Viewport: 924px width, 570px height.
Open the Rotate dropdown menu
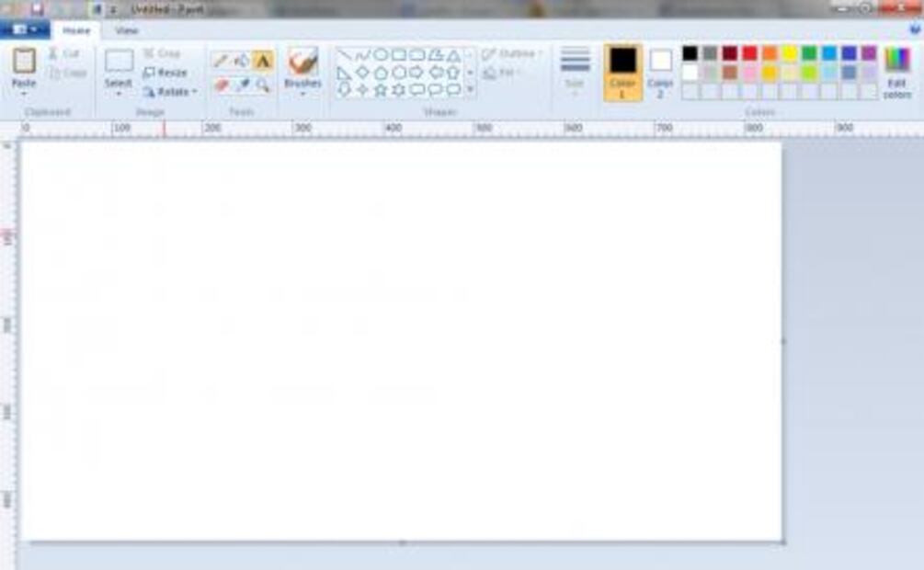[170, 92]
